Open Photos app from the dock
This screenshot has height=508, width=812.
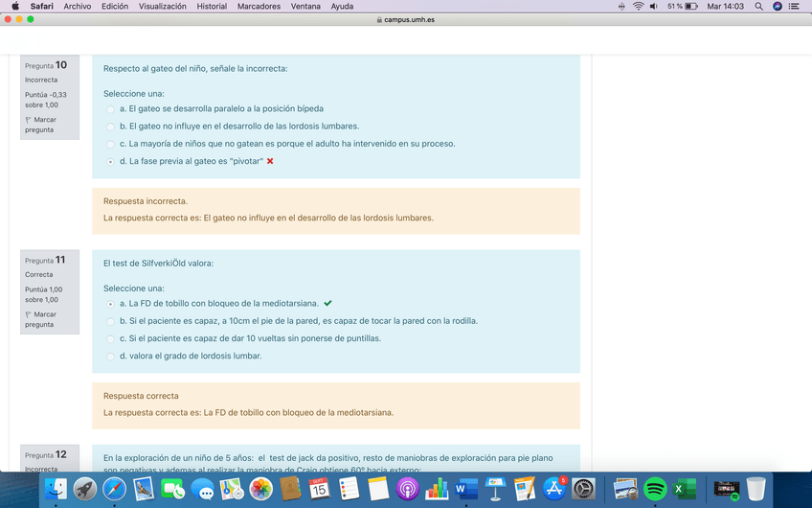[x=260, y=490]
